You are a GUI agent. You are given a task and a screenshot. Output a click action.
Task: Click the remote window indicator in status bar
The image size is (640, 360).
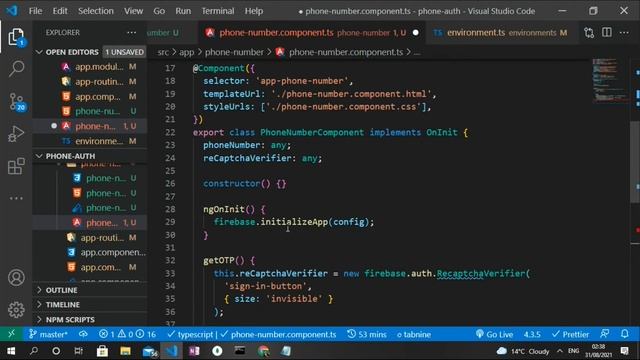[11, 334]
